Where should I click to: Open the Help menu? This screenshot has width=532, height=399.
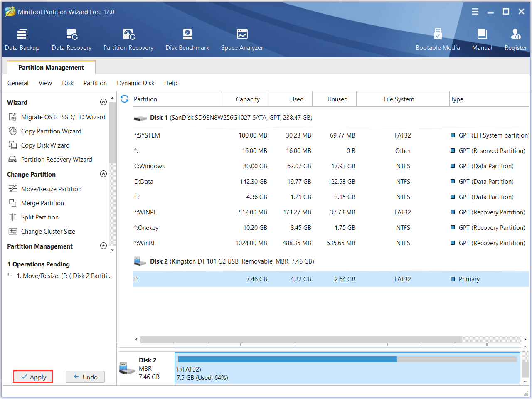click(171, 83)
